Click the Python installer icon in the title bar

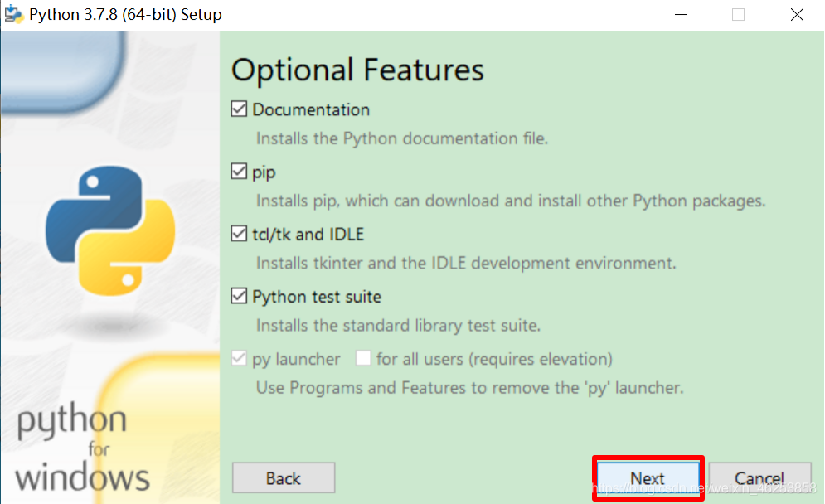pos(13,14)
